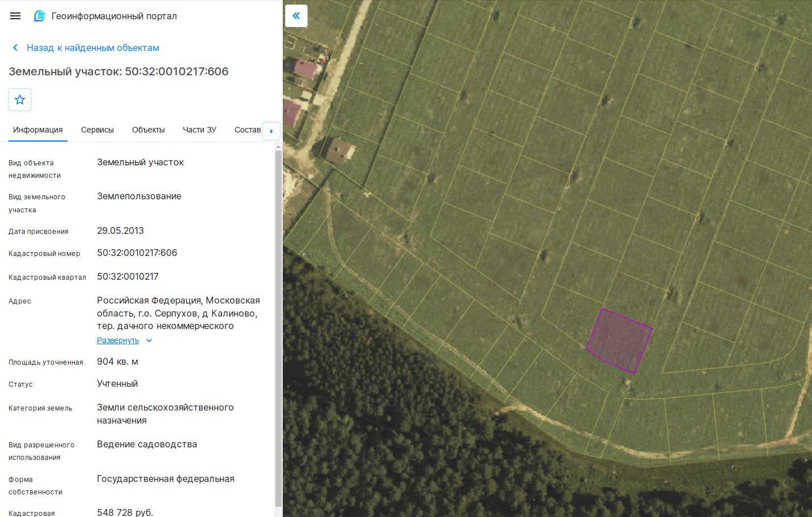Click the permitted use Ведение садоводства
This screenshot has width=812, height=517.
(147, 444)
